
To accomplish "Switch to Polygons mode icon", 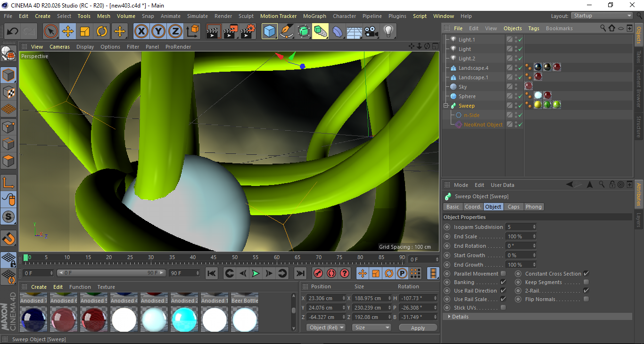I will pyautogui.click(x=8, y=161).
